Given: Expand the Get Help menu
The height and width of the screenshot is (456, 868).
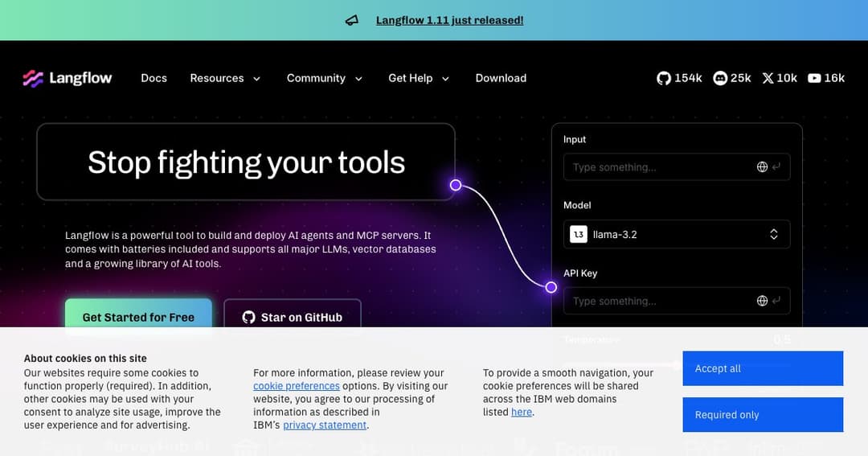Looking at the screenshot, I should click(x=419, y=78).
